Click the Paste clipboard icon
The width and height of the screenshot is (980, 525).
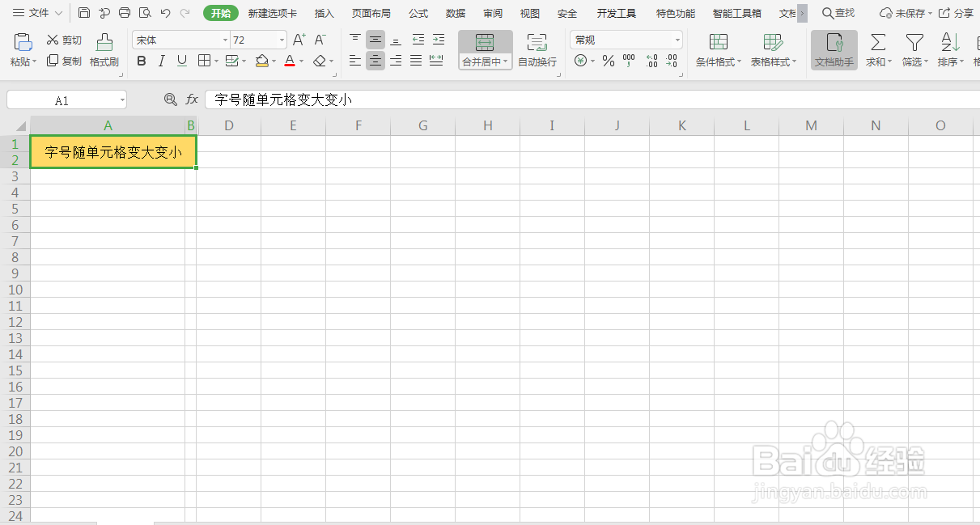click(x=23, y=43)
